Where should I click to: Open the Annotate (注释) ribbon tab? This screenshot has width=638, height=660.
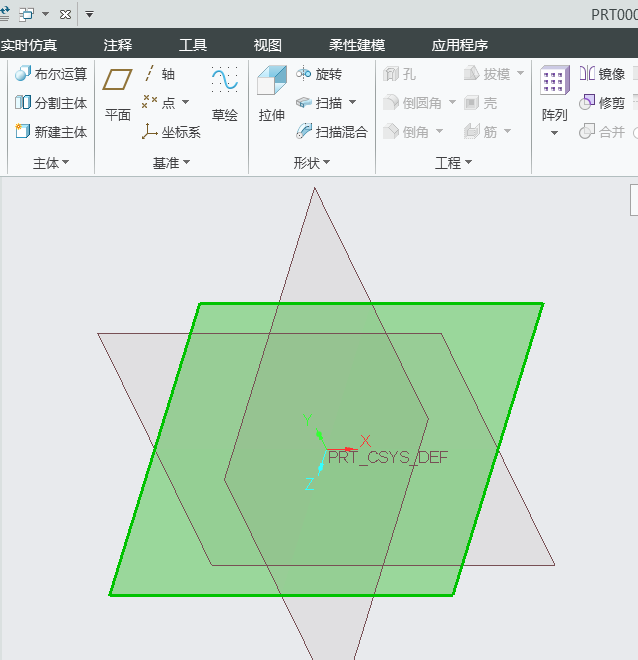(x=118, y=45)
